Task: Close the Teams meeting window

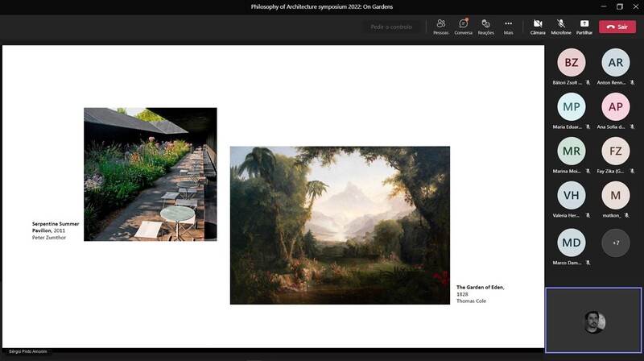Action: tap(636, 6)
